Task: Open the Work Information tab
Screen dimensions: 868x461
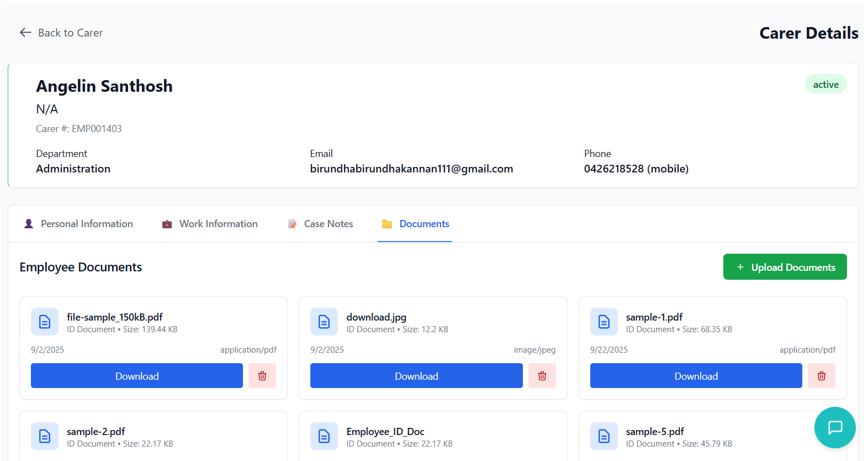Action: [x=210, y=224]
